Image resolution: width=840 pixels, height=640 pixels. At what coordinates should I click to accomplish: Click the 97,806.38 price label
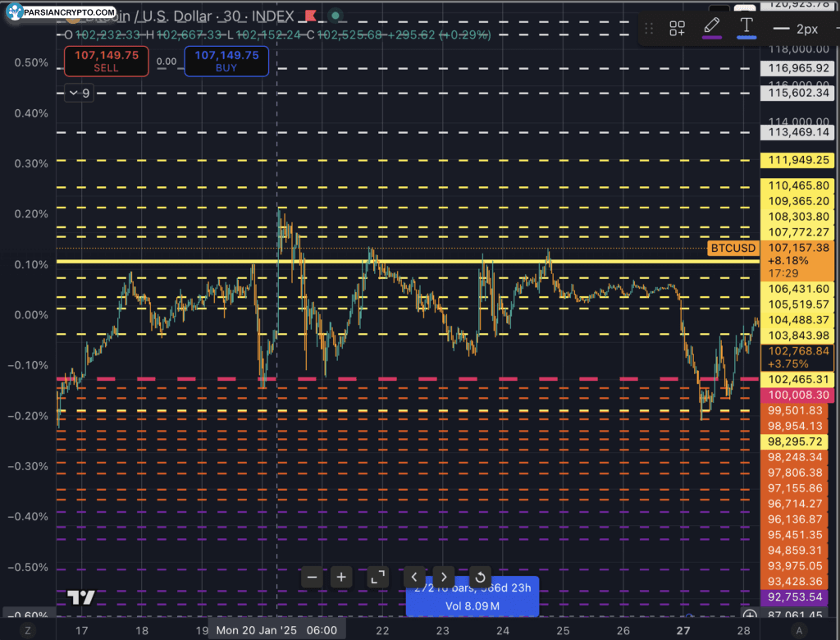794,473
